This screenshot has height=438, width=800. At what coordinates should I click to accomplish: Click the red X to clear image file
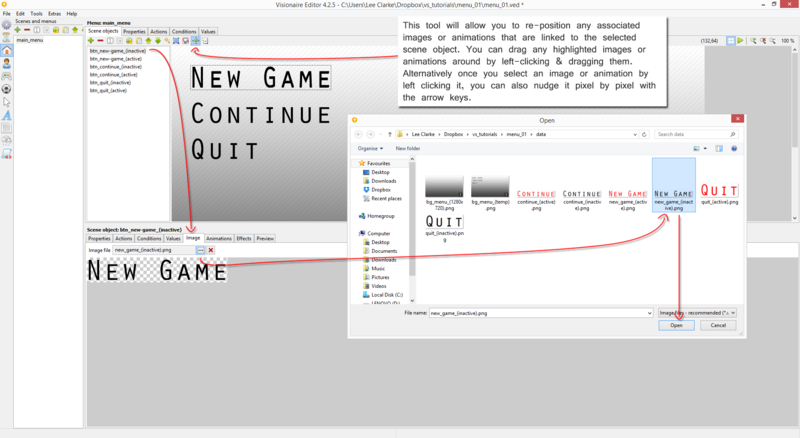click(211, 249)
